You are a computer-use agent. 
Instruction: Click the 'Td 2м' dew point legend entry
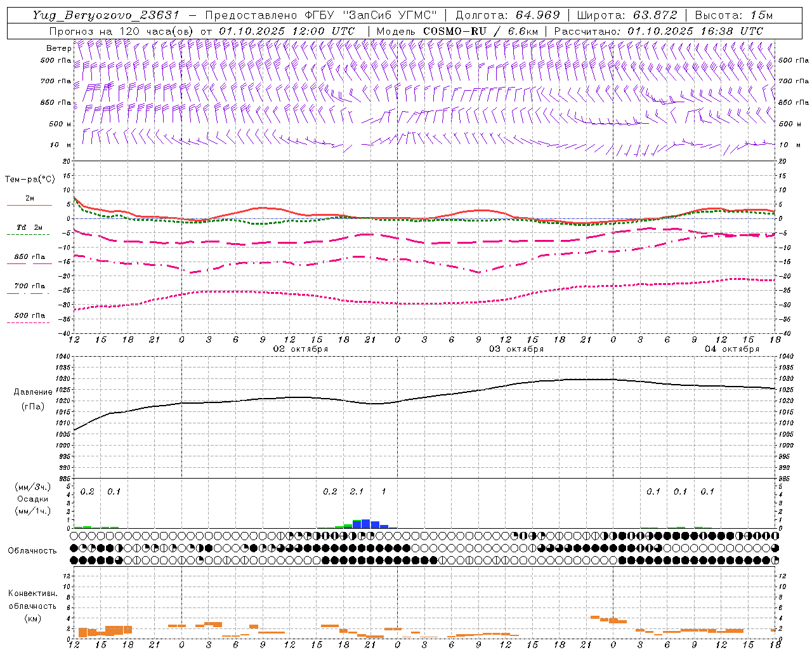29,227
